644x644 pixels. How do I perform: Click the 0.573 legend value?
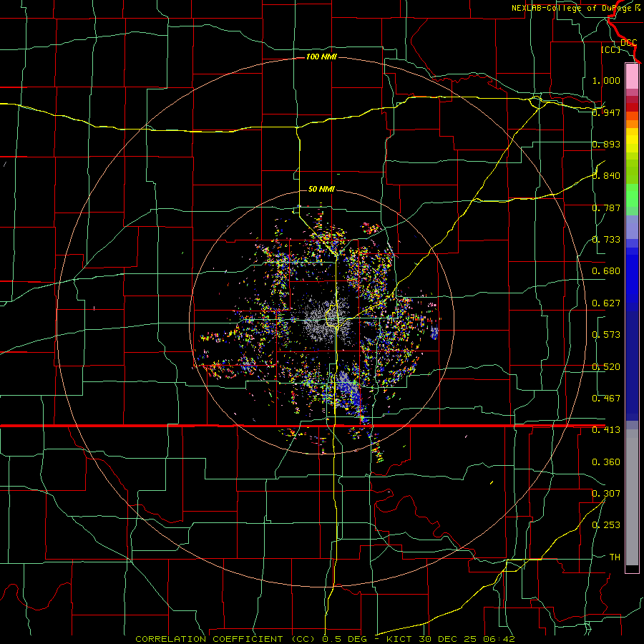tap(606, 335)
